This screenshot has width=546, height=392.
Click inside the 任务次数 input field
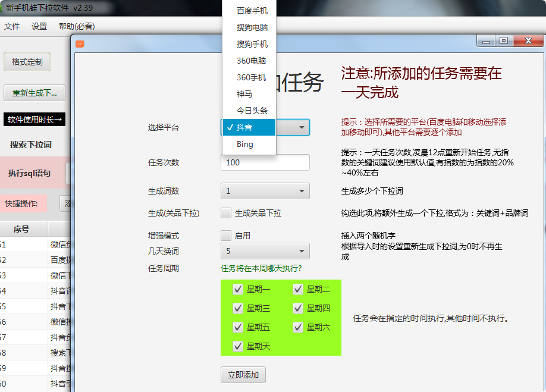tap(265, 162)
